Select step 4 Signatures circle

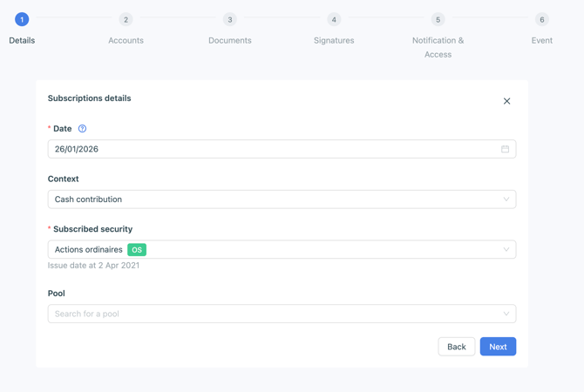334,19
